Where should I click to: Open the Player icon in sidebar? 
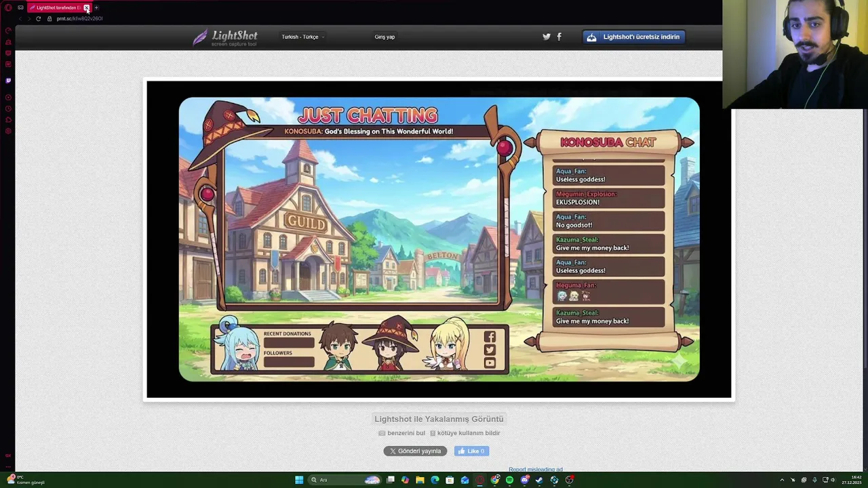pyautogui.click(x=8, y=98)
